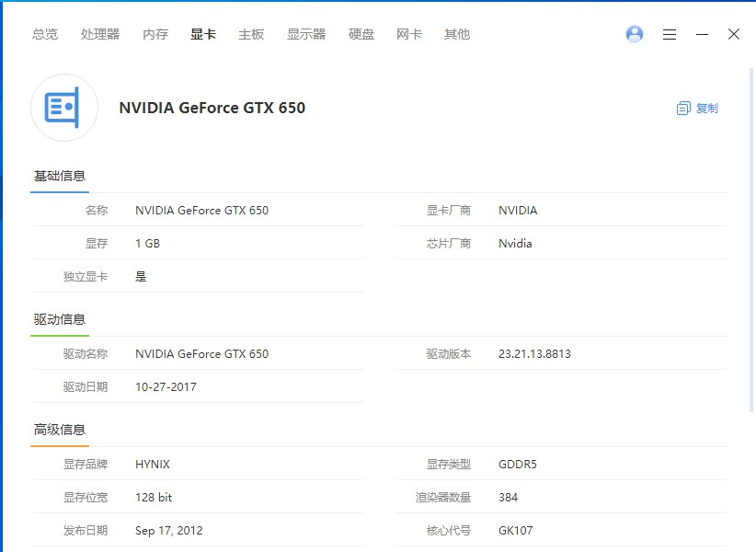Click the 驱动名称 value NVIDIA GeForce GTX 650

(202, 354)
